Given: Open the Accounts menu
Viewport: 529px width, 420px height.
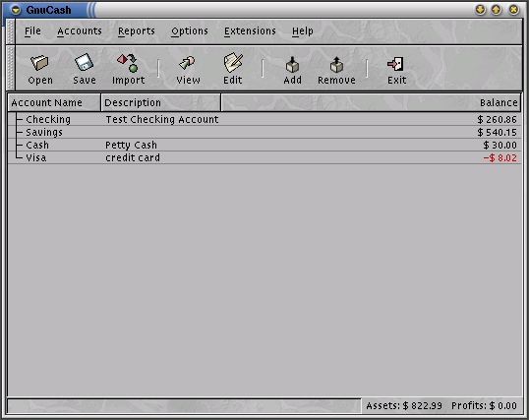Looking at the screenshot, I should [80, 31].
